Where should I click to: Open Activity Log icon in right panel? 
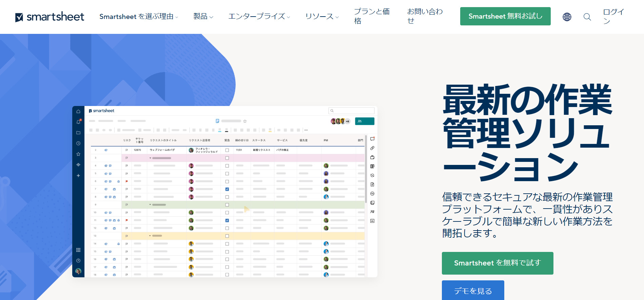[372, 194]
